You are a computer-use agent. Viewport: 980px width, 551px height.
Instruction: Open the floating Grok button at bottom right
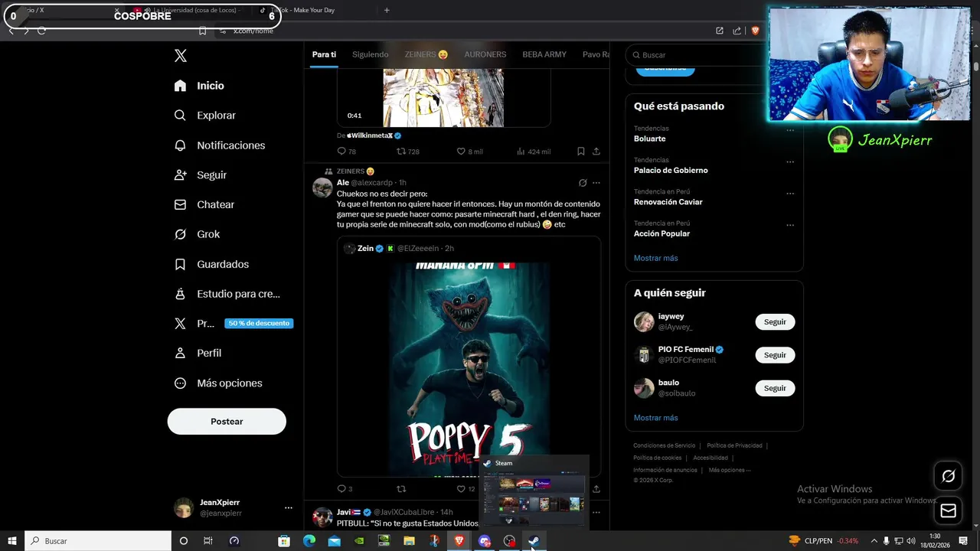click(x=948, y=476)
